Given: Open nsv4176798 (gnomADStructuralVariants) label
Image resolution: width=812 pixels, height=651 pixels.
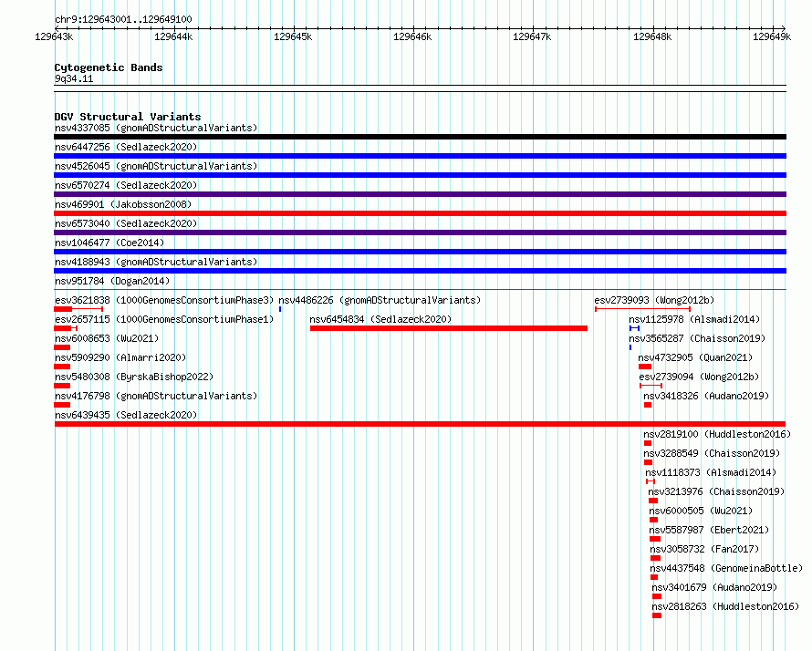Looking at the screenshot, I should pyautogui.click(x=156, y=396).
